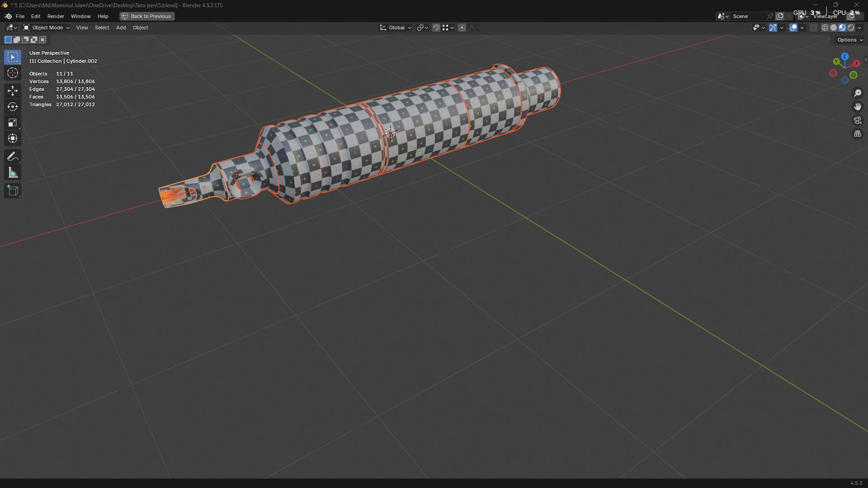
Task: Open the Object Mode dropdown
Action: coord(46,28)
